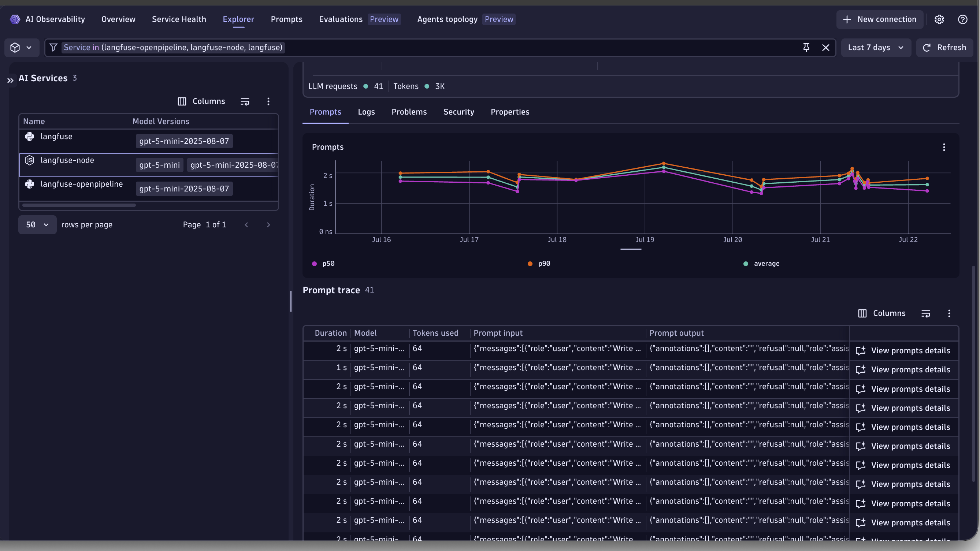Toggle the average legend series
The height and width of the screenshot is (551, 980).
click(761, 264)
